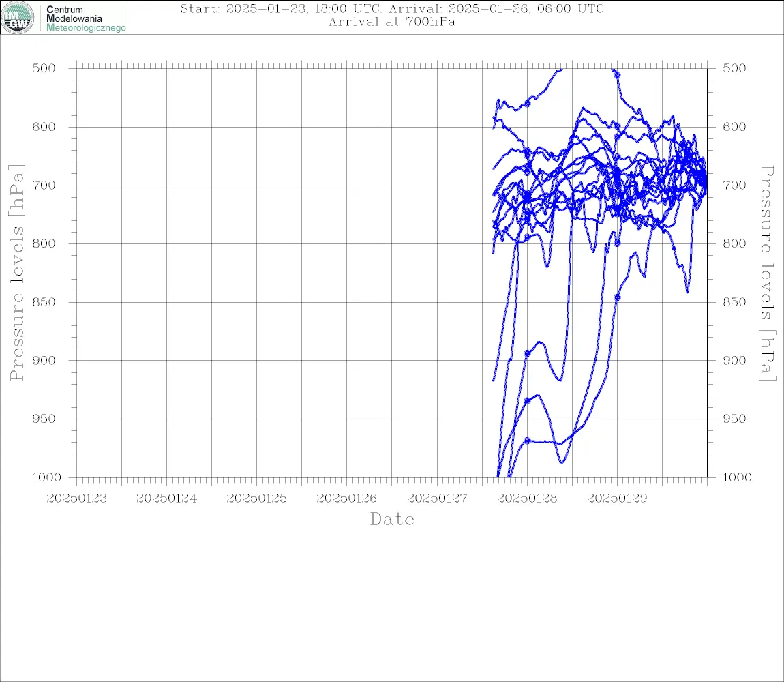Click the right axis 850 label
The width and height of the screenshot is (784, 682).
point(734,301)
